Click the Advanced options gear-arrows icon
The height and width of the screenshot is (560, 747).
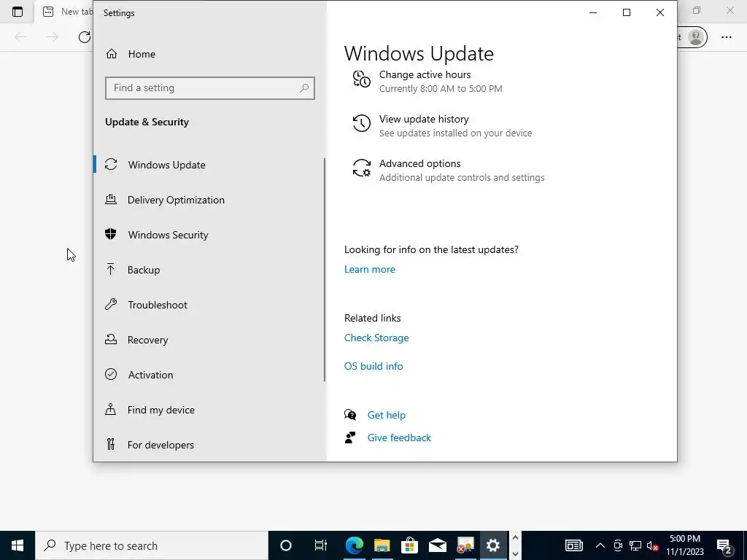(362, 168)
